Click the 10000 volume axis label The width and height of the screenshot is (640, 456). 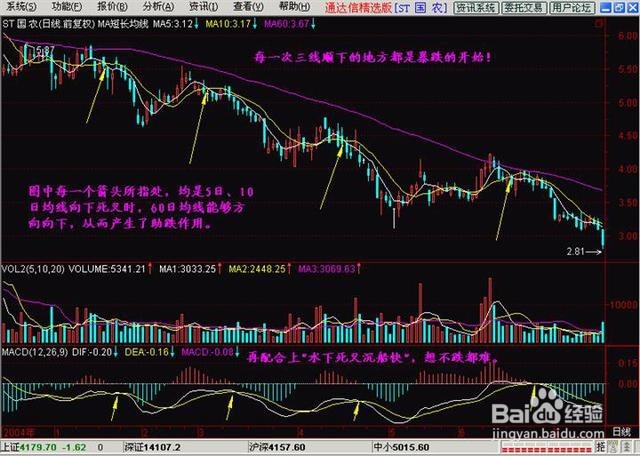[624, 305]
